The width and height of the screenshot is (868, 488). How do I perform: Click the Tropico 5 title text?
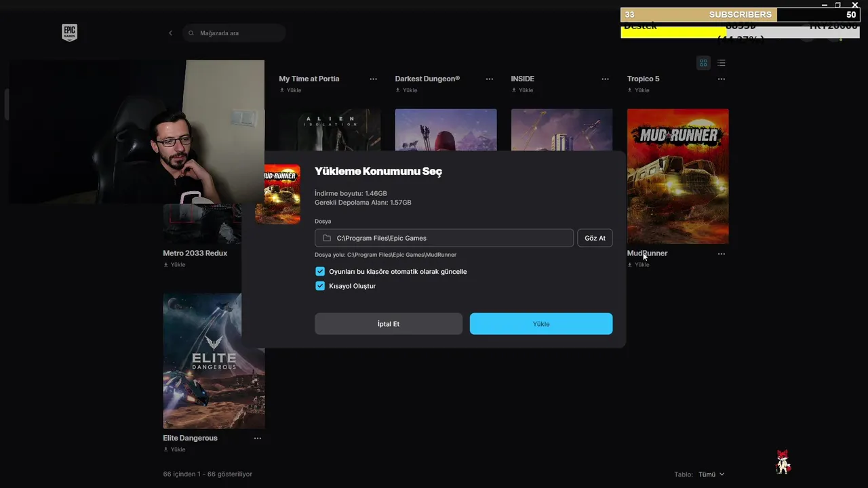click(x=643, y=79)
